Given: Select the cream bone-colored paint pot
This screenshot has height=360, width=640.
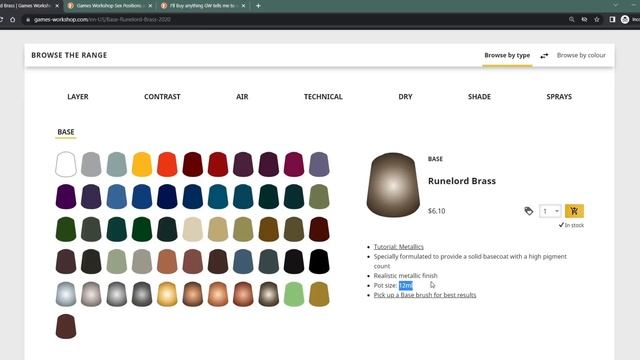Looking at the screenshot, I should tap(192, 229).
